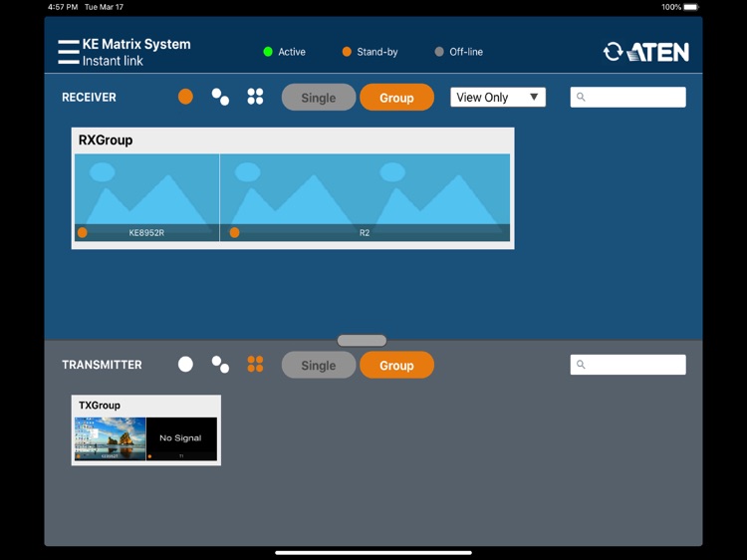Viewport: 747px width, 560px height.
Task: Select single-dot view in Transmitter section
Action: click(x=185, y=364)
